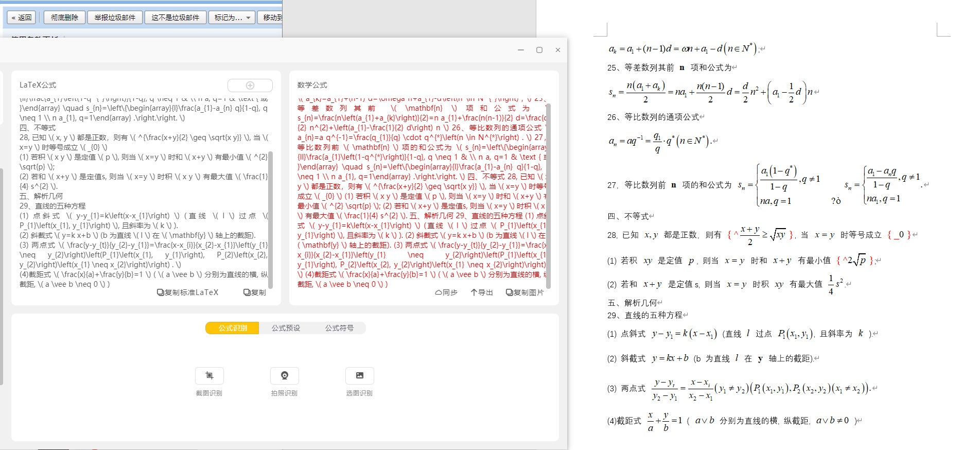Click 29、直线的五种方程 in the LaTeX panel
This screenshot has width=980, height=450.
coord(52,206)
